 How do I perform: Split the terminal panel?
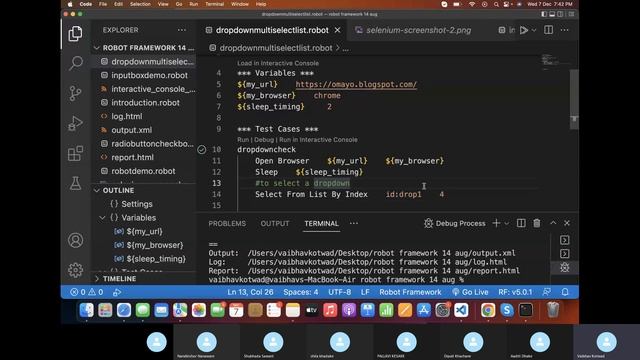521,223
